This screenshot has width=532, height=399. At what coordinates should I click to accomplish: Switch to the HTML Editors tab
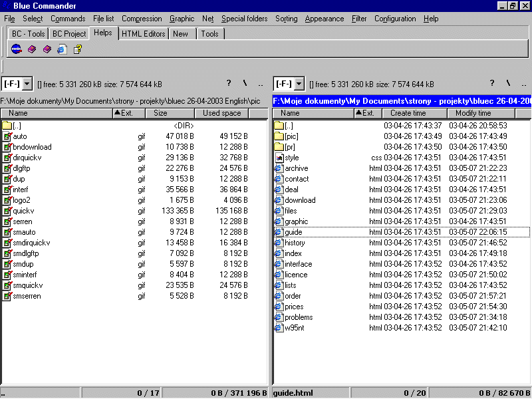tap(143, 34)
